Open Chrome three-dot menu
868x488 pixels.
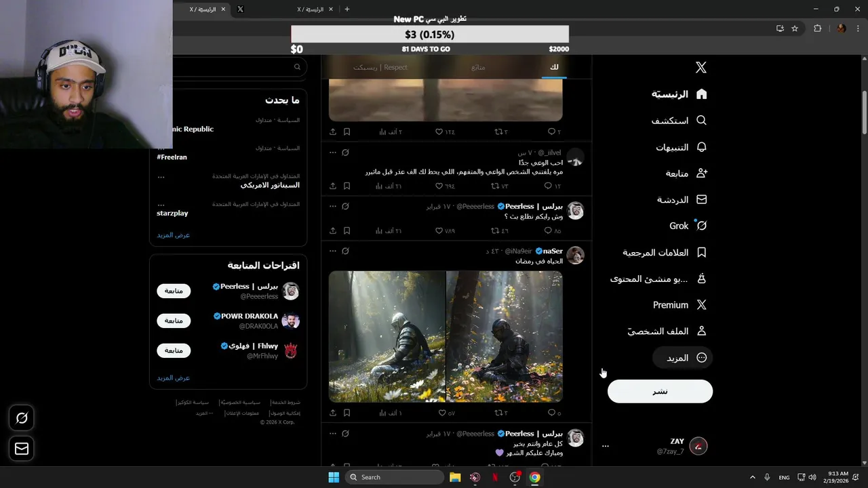tap(859, 28)
